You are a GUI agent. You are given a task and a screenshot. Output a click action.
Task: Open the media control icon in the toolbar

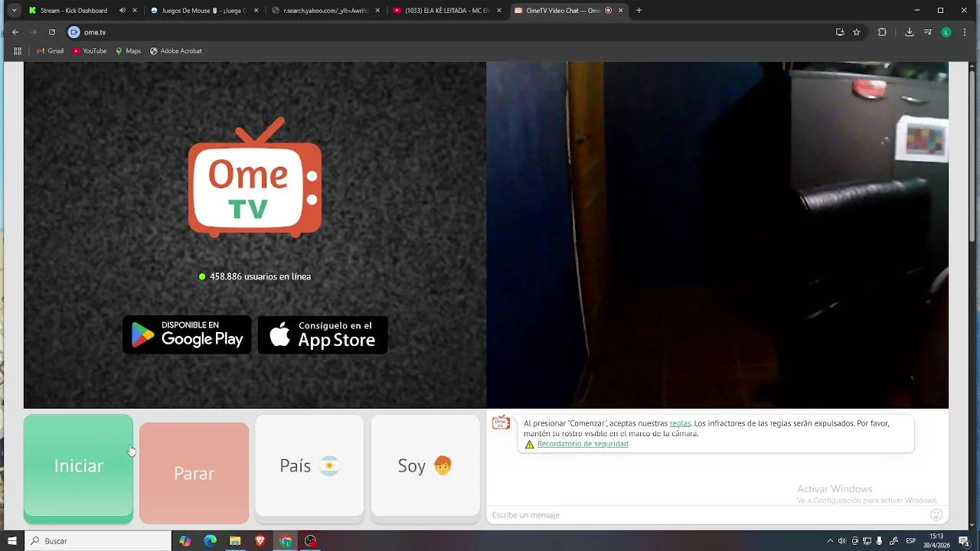pyautogui.click(x=928, y=32)
